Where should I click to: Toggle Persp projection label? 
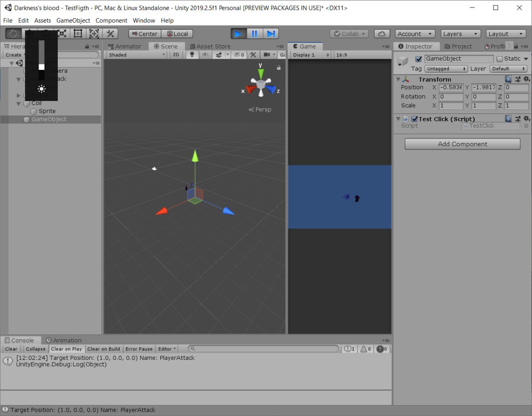point(260,109)
